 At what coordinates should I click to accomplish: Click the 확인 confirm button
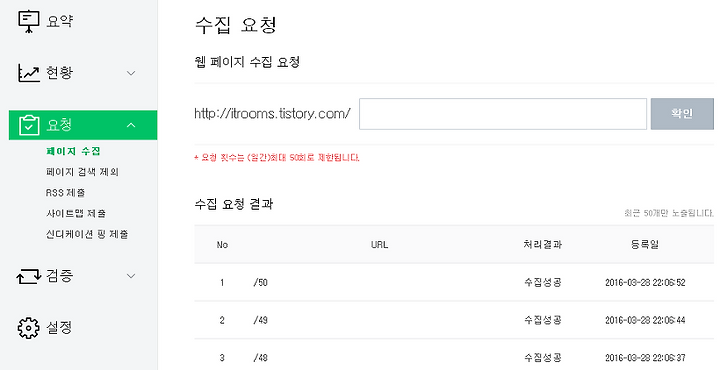682,114
